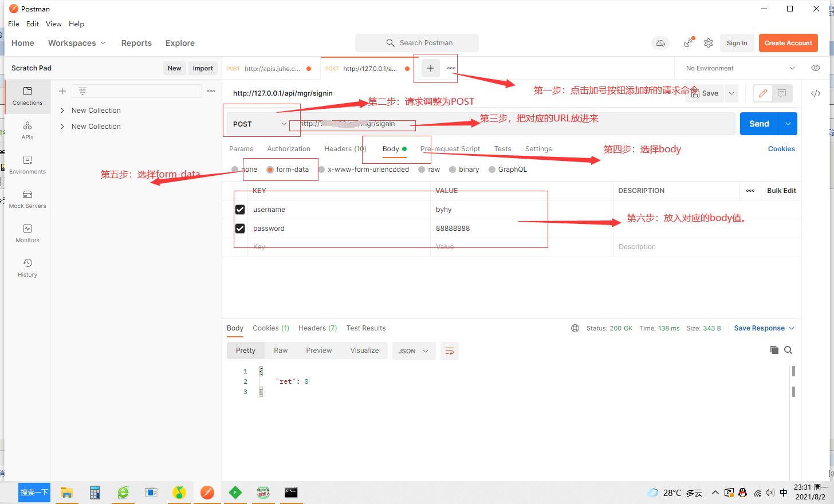Screen dimensions: 834x504
Task: Open the Postman app in the taskbar
Action: tap(207, 493)
